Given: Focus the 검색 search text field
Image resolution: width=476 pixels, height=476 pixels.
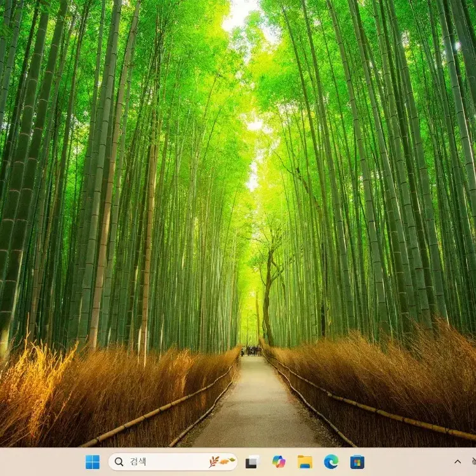Looking at the screenshot, I should [165, 462].
